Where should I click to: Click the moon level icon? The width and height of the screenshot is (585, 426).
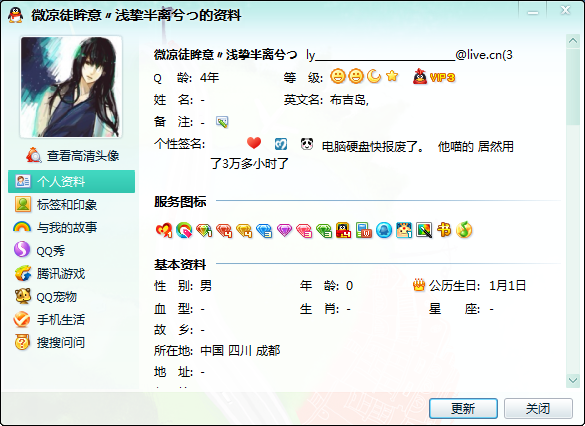(374, 76)
